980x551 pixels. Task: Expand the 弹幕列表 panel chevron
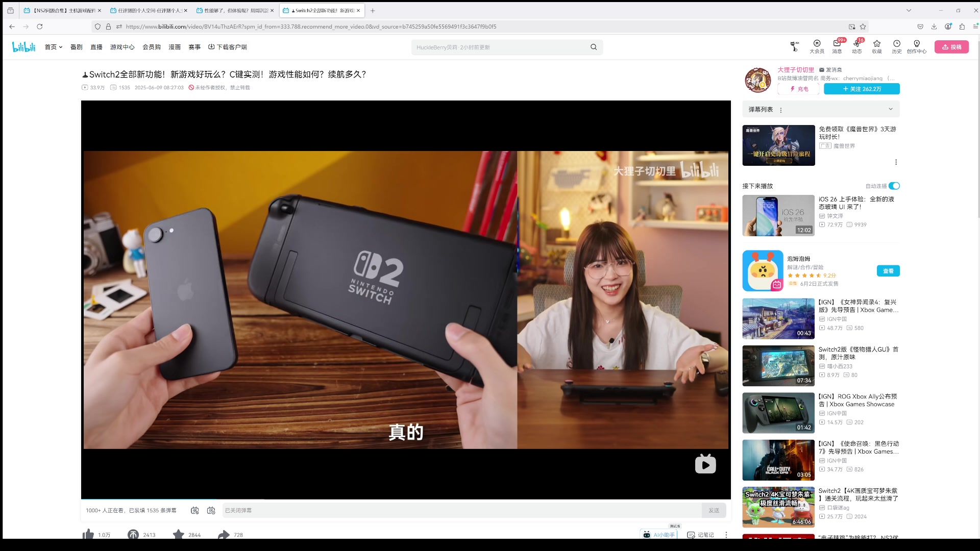pyautogui.click(x=891, y=109)
